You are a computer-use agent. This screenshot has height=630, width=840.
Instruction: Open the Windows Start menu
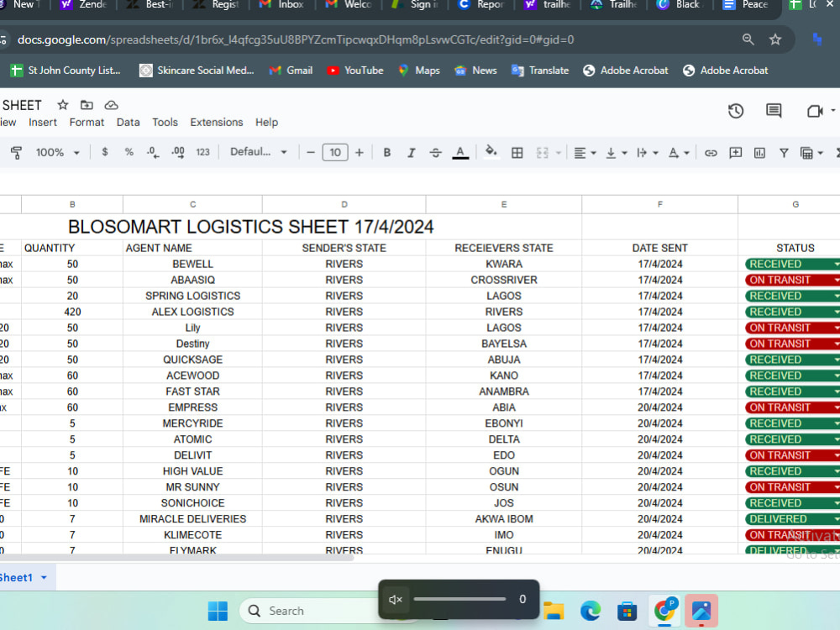tap(218, 611)
